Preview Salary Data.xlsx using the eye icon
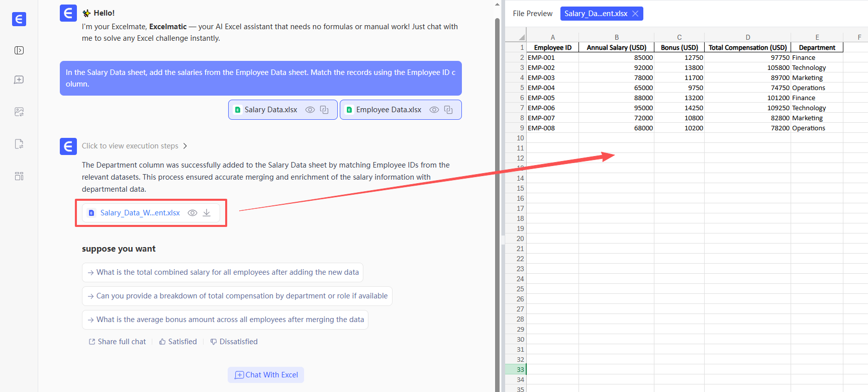The height and width of the screenshot is (392, 868). (x=310, y=110)
